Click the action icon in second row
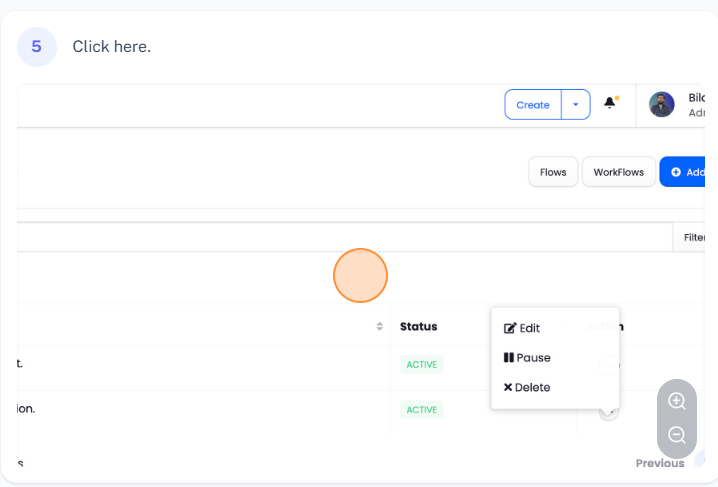Viewport: 718px width, 487px height. [x=608, y=411]
